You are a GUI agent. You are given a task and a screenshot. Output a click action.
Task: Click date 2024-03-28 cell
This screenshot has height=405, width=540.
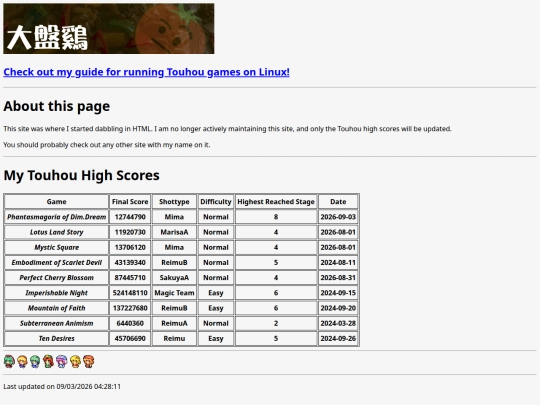point(338,323)
